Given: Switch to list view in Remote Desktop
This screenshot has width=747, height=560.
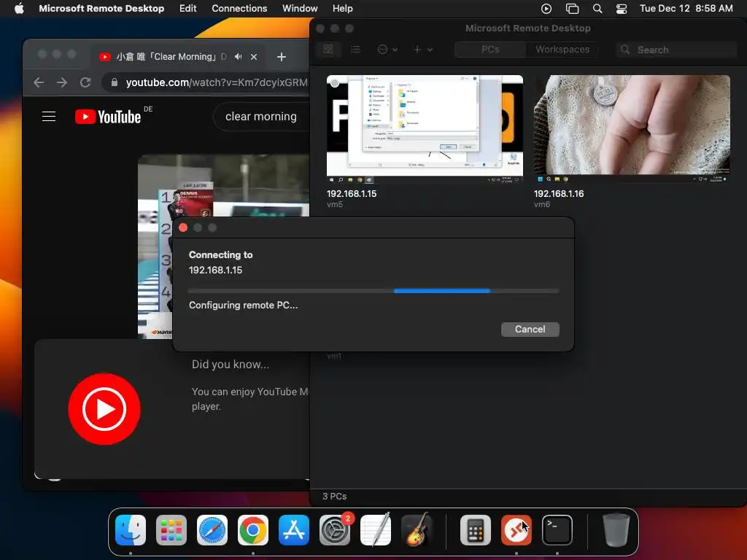Looking at the screenshot, I should coord(355,49).
